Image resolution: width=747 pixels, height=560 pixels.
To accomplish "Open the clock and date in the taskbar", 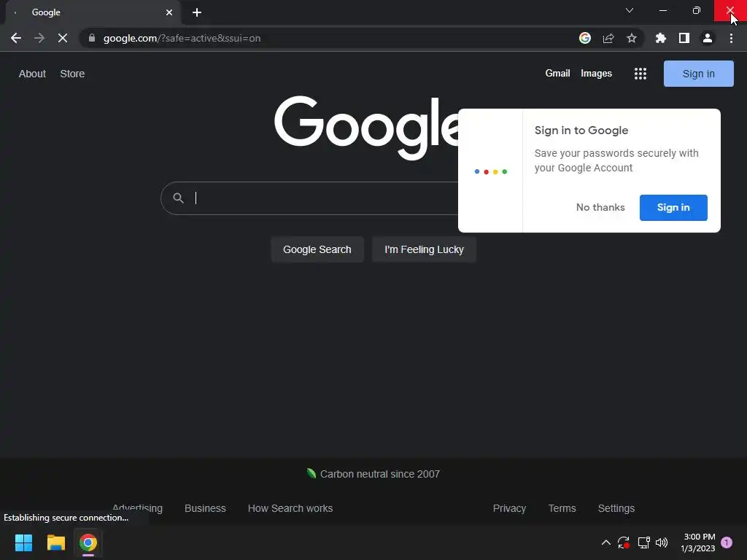I will [698, 542].
